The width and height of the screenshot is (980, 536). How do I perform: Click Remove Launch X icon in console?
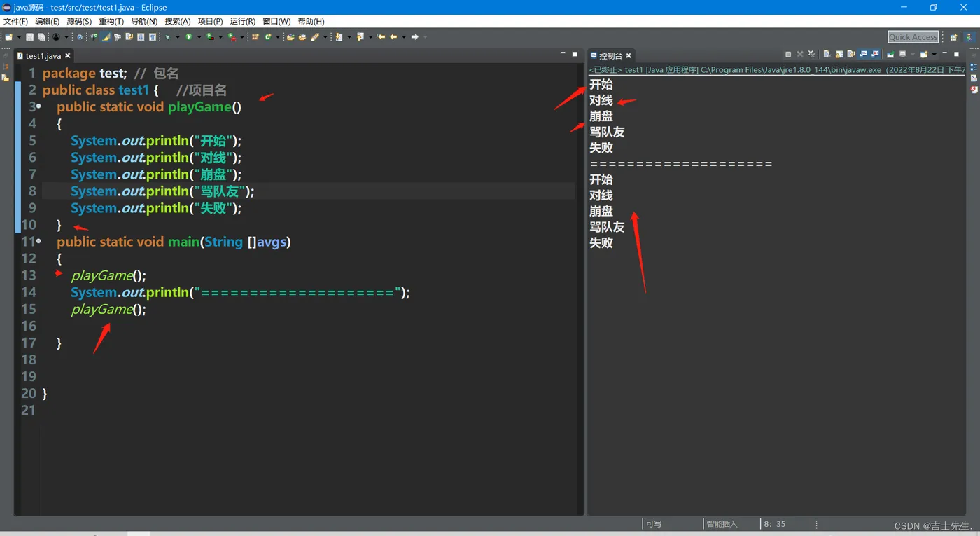click(800, 54)
